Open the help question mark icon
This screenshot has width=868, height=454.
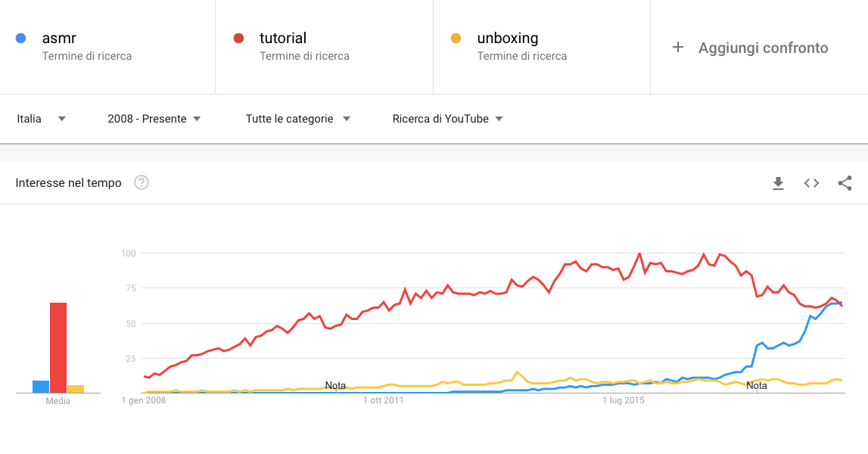click(142, 182)
